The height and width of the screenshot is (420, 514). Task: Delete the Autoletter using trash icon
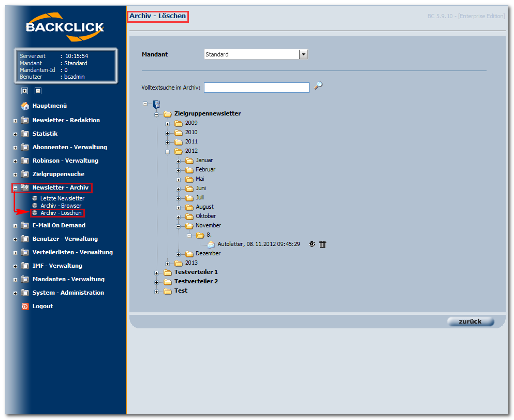(322, 244)
